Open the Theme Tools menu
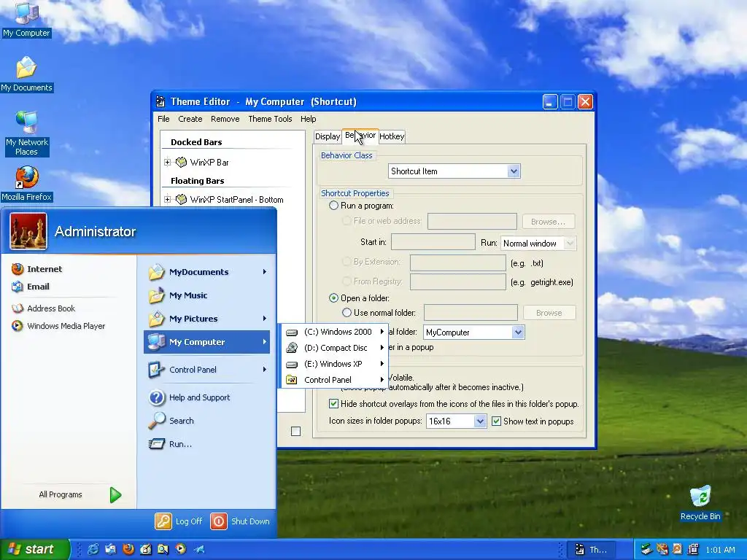Screen dimensions: 747x560 [270, 119]
